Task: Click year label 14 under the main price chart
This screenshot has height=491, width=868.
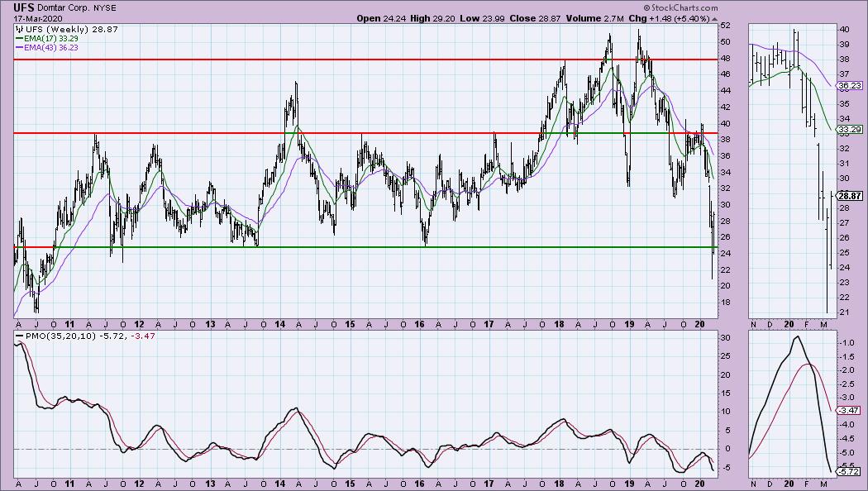Action: click(280, 324)
